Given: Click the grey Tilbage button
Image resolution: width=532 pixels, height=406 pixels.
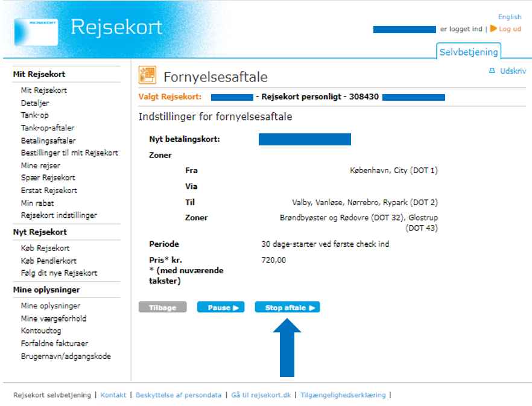Looking at the screenshot, I should coord(162,308).
